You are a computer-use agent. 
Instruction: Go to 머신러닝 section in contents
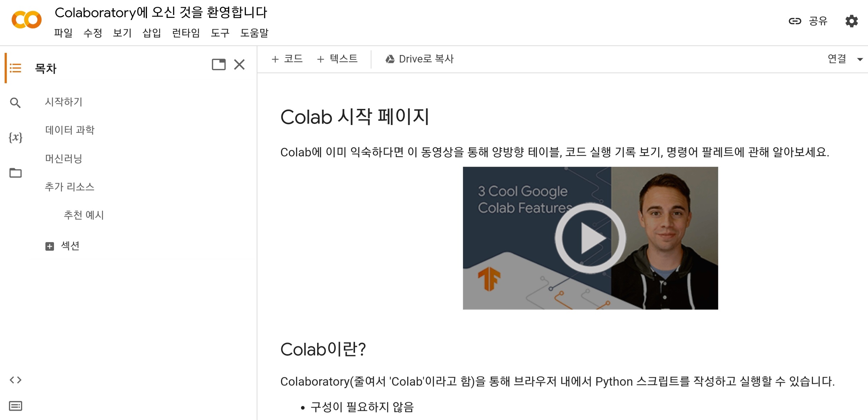point(64,158)
